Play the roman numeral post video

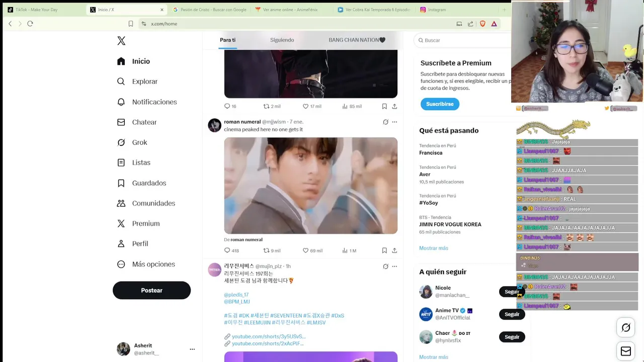310,186
